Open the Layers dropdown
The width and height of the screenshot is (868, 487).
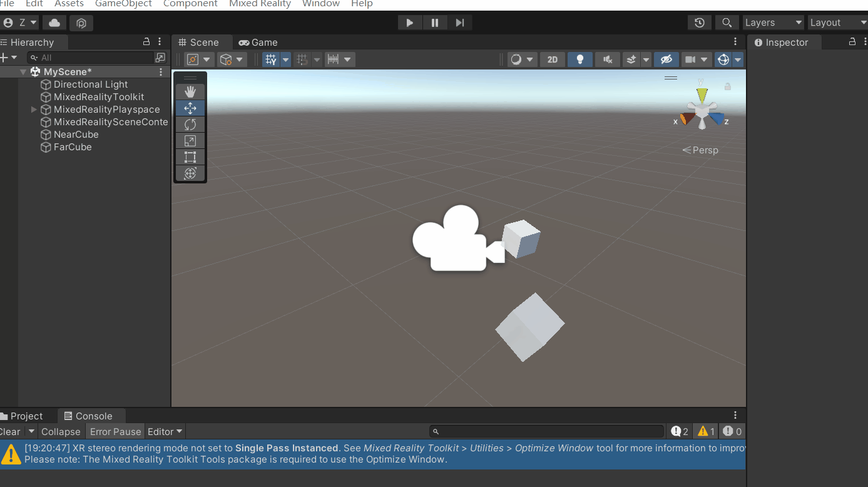coord(774,23)
